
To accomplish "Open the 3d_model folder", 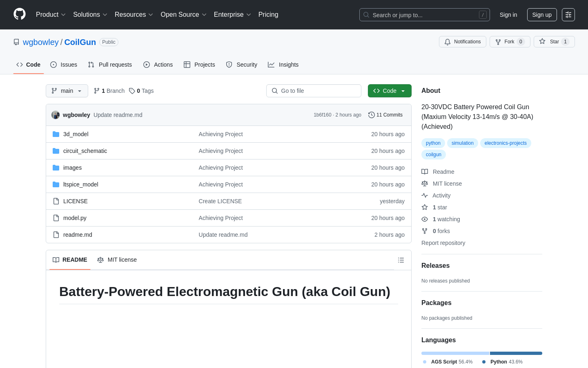I will point(76,134).
